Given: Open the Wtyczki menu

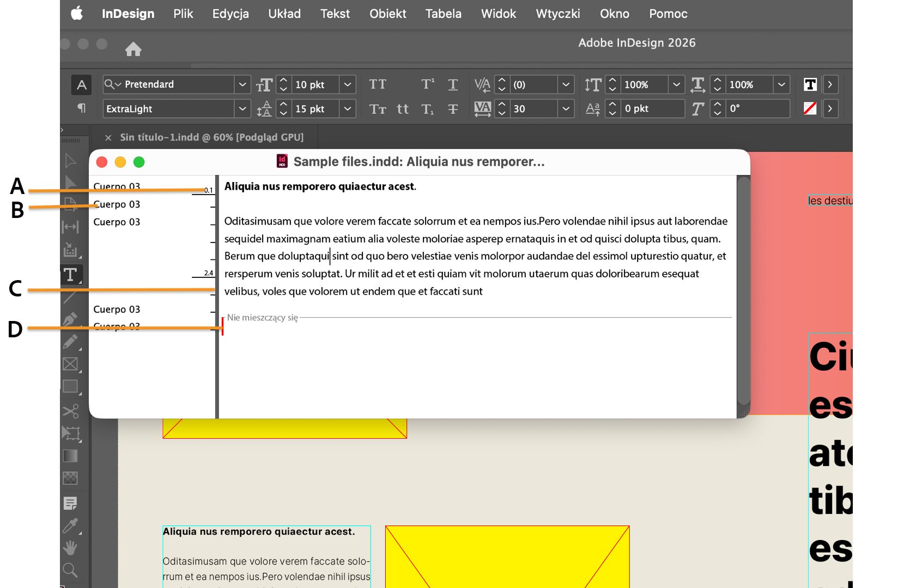Looking at the screenshot, I should pyautogui.click(x=558, y=14).
